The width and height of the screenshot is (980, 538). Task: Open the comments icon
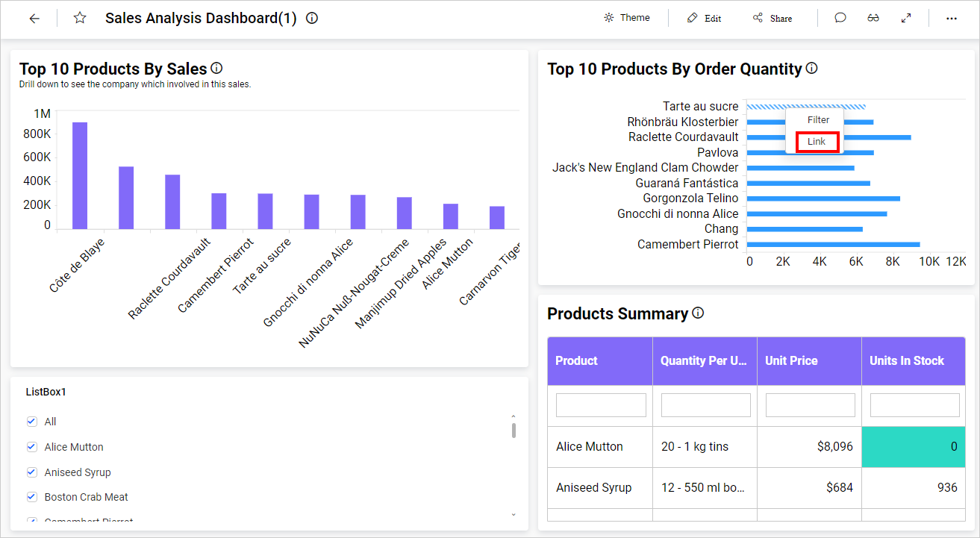pos(840,19)
